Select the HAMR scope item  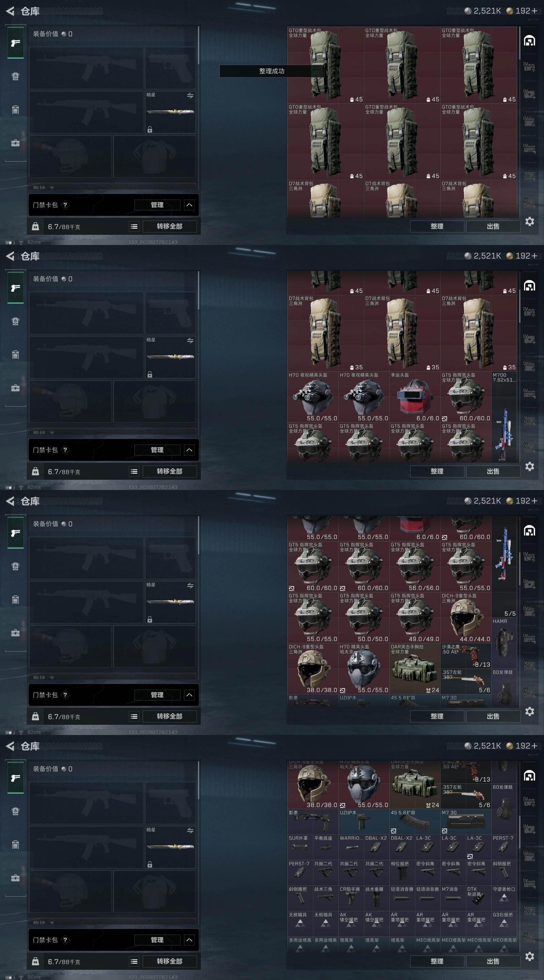[504, 643]
